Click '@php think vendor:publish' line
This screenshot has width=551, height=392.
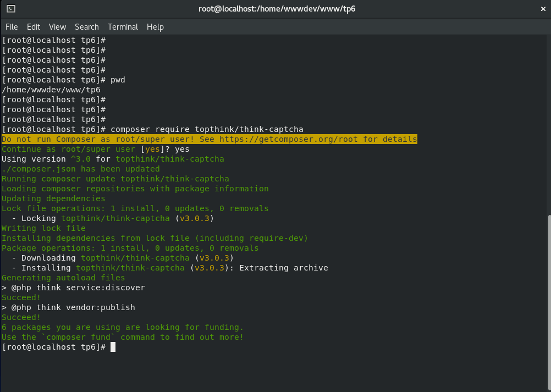pyautogui.click(x=68, y=307)
